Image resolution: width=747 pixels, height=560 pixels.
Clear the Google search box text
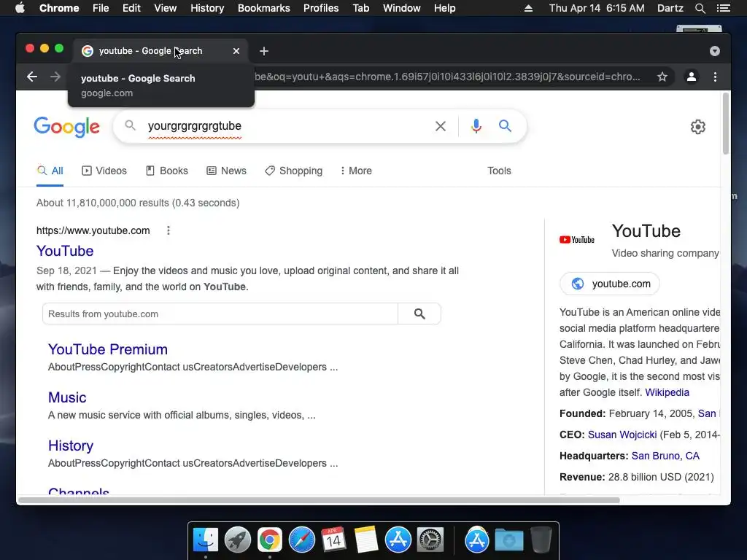click(441, 126)
